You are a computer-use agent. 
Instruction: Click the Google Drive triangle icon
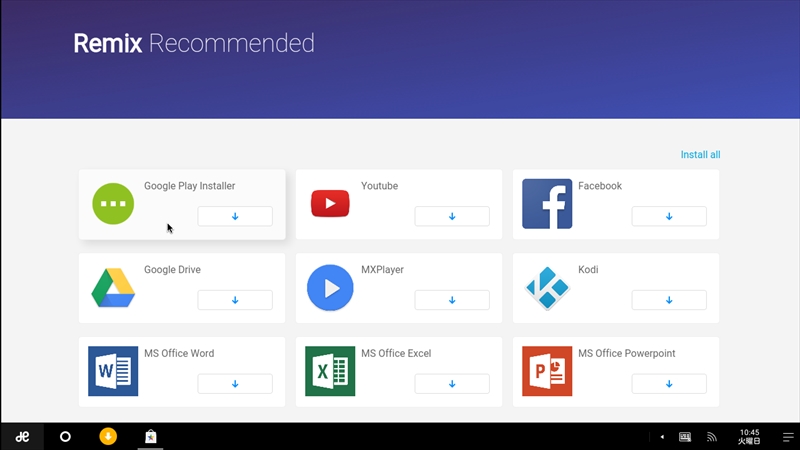pyautogui.click(x=113, y=287)
